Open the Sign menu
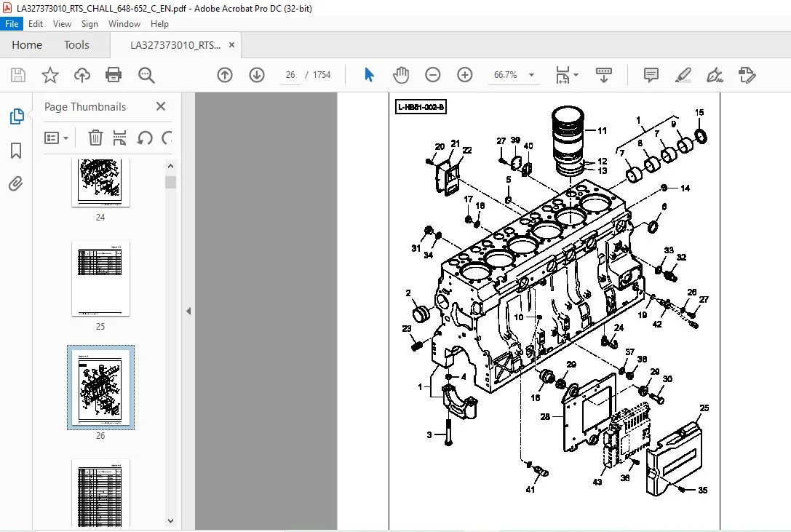This screenshot has width=791, height=532. click(90, 24)
